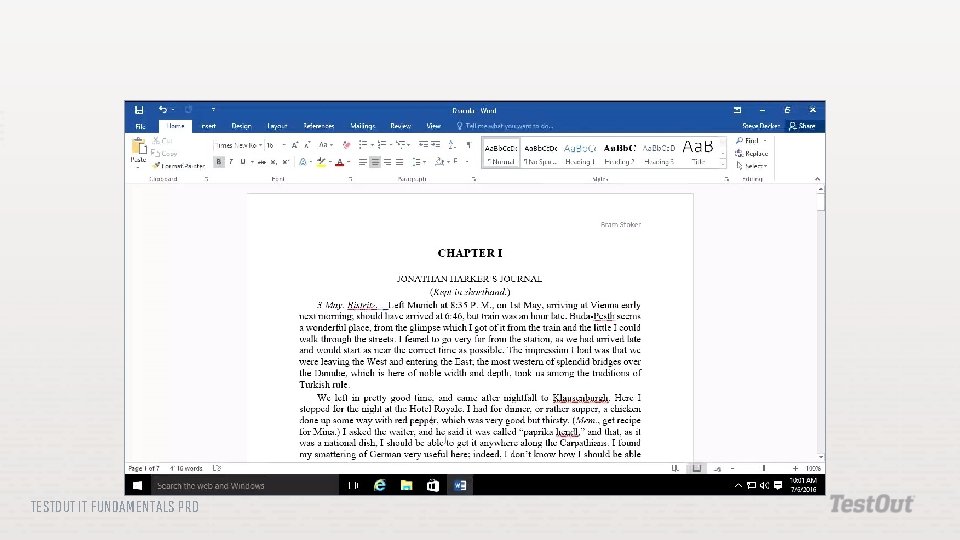Viewport: 960px width, 540px height.
Task: Click the Share button
Action: 802,126
